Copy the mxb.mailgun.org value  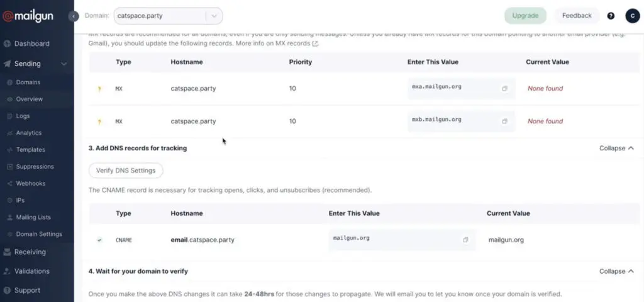pyautogui.click(x=504, y=121)
